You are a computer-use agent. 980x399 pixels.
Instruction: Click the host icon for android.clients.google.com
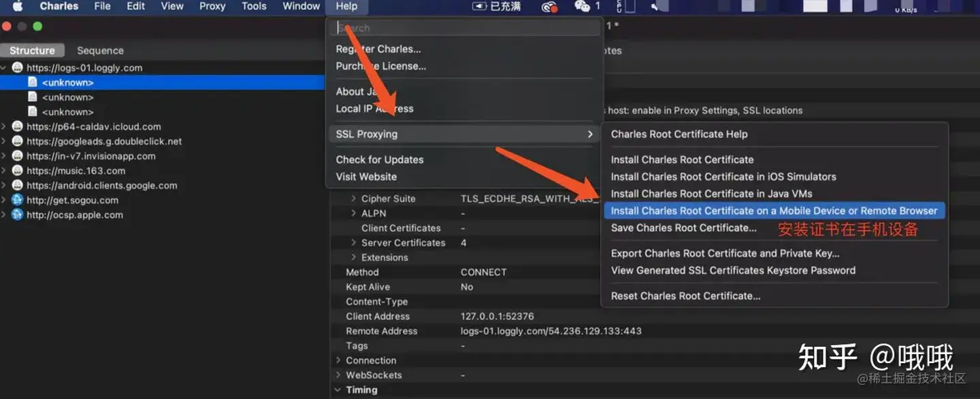click(18, 186)
